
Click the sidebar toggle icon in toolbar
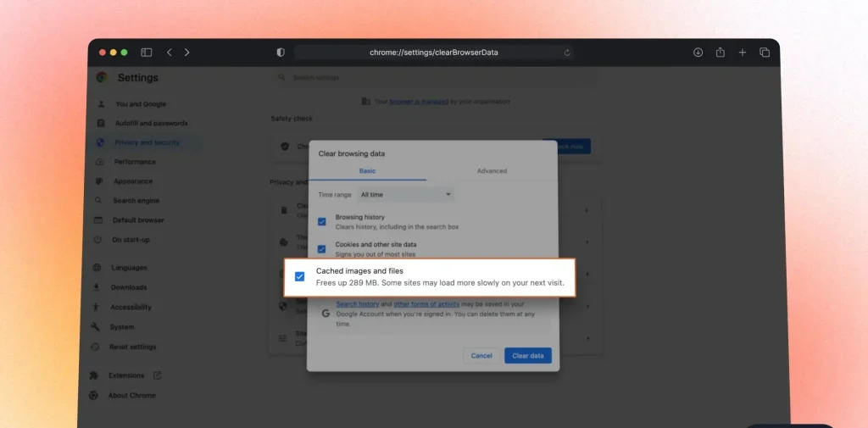coord(147,53)
